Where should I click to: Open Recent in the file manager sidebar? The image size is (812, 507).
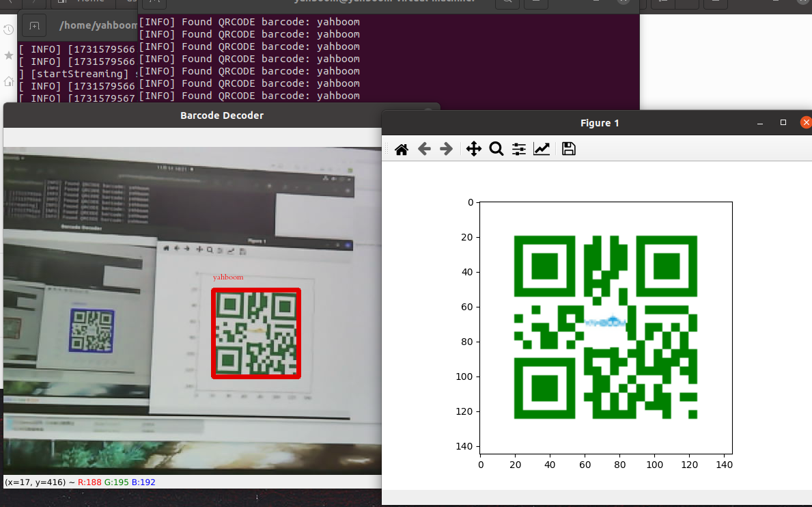tap(8, 29)
